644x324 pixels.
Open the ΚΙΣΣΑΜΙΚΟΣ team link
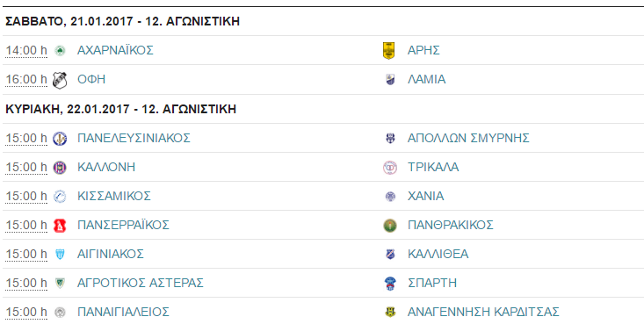click(x=114, y=196)
